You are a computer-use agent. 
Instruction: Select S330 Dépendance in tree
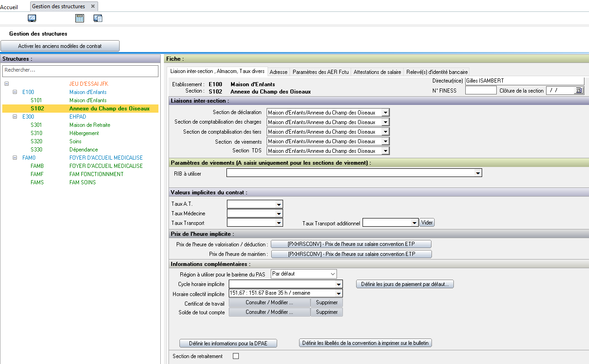click(x=80, y=150)
